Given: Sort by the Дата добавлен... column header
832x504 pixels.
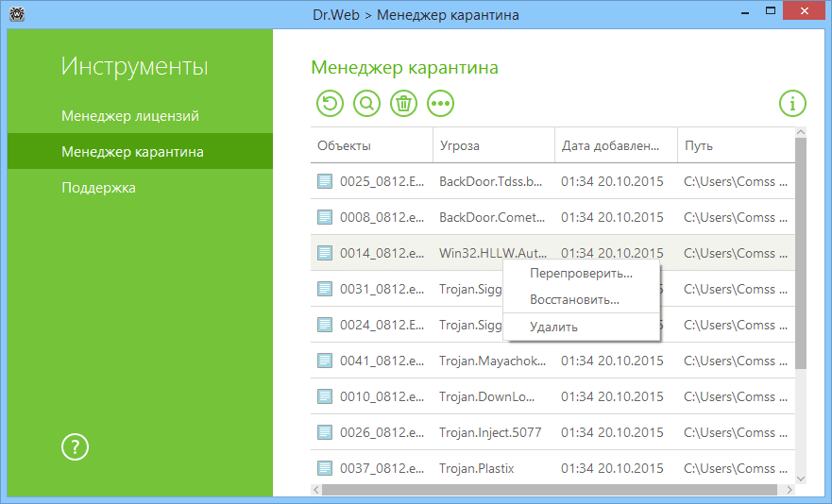Looking at the screenshot, I should tap(616, 145).
